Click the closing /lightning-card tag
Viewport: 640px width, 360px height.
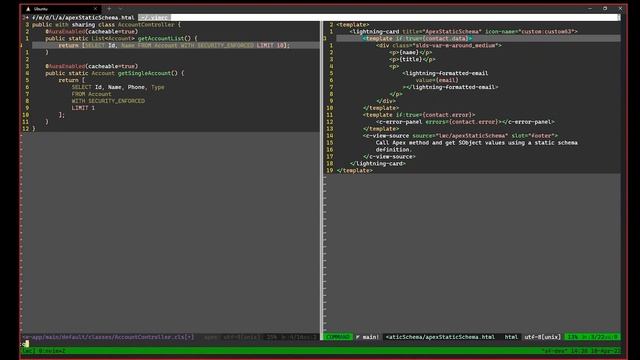[378, 163]
